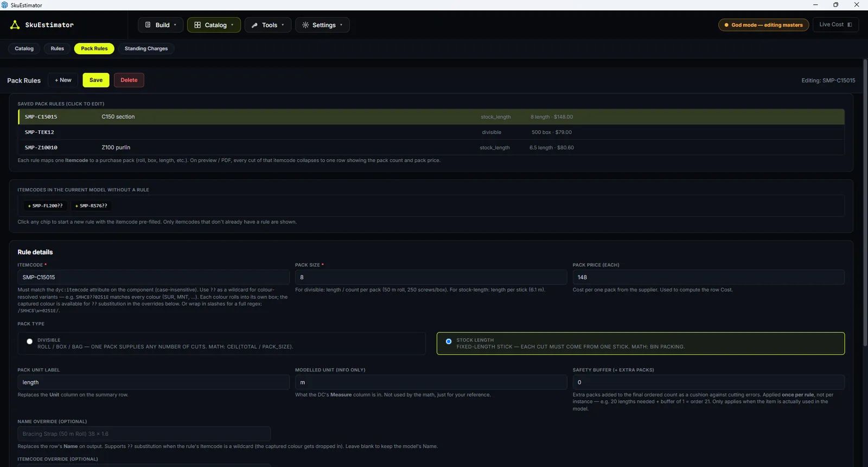868x467 pixels.
Task: Click the Live Cost panel icon
Action: pyautogui.click(x=850, y=24)
